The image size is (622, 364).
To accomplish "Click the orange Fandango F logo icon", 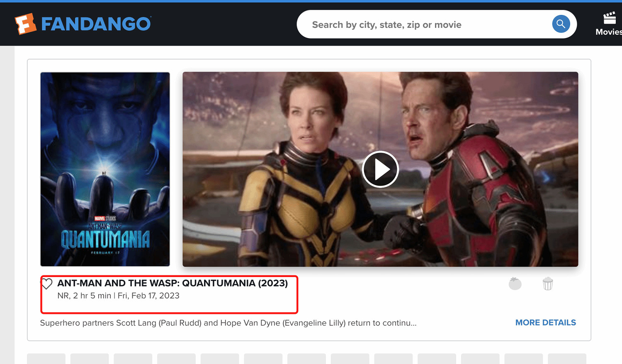I will coord(25,24).
